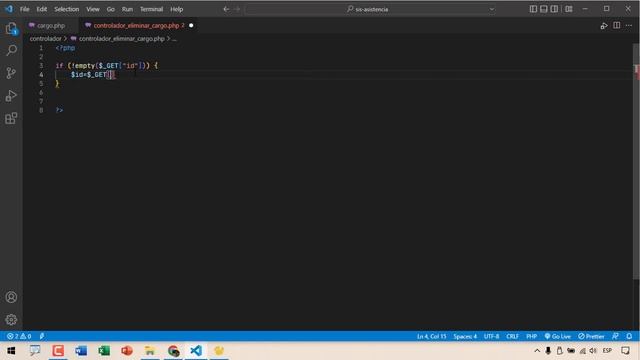Change the CRLF end-of-line sequence

coord(512,336)
